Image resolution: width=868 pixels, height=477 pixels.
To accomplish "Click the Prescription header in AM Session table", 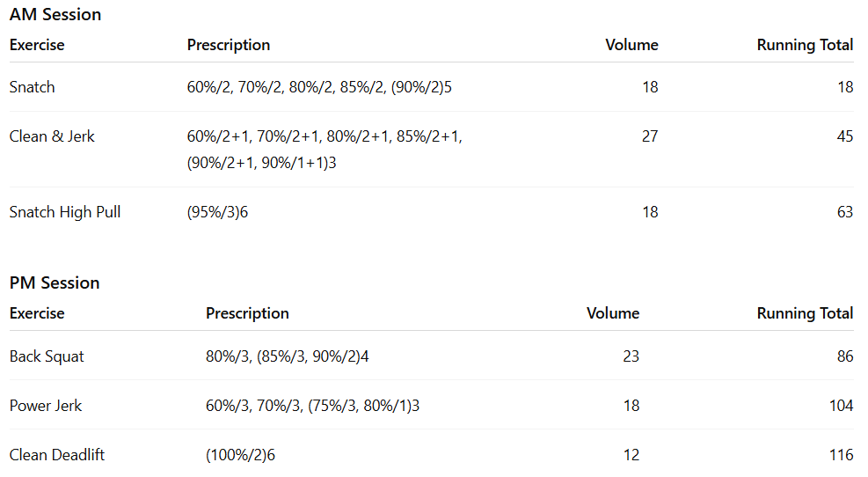I will pos(229,45).
